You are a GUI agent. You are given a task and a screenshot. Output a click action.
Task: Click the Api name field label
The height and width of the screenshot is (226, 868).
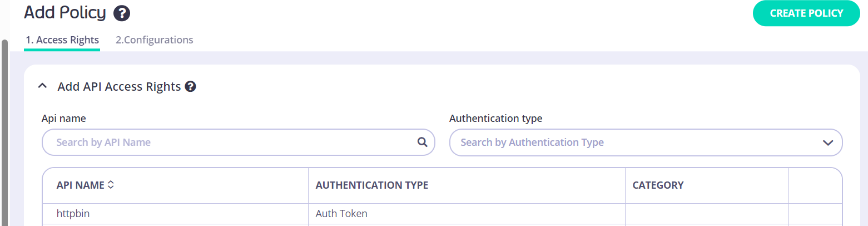63,119
